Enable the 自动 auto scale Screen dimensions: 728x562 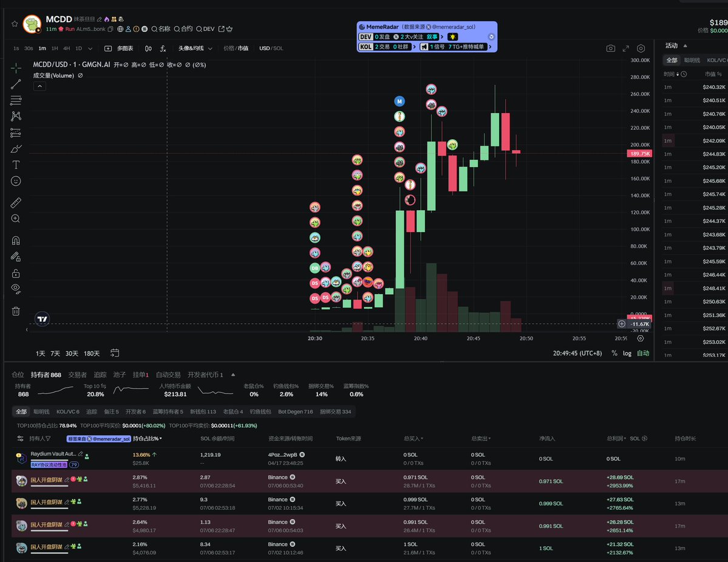[x=642, y=354]
